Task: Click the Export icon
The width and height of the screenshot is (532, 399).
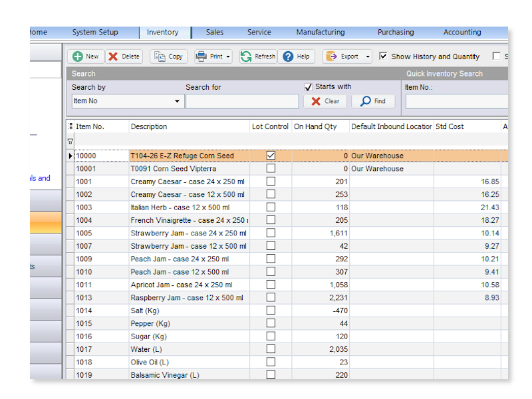Action: coord(331,57)
